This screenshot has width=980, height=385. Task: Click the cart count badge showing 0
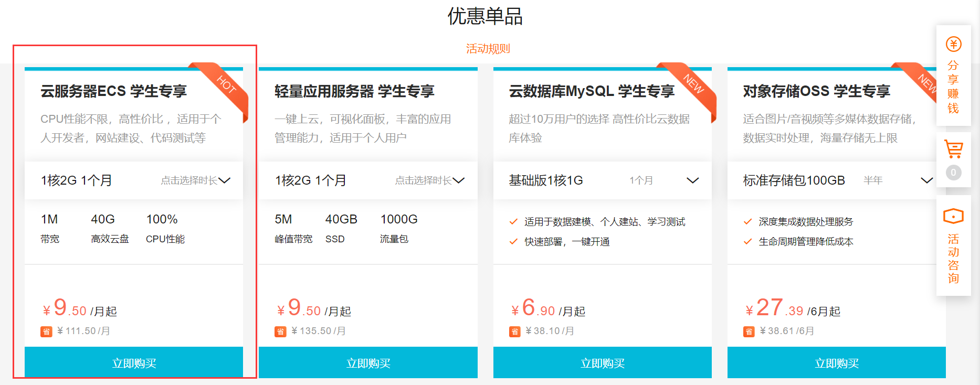click(953, 173)
